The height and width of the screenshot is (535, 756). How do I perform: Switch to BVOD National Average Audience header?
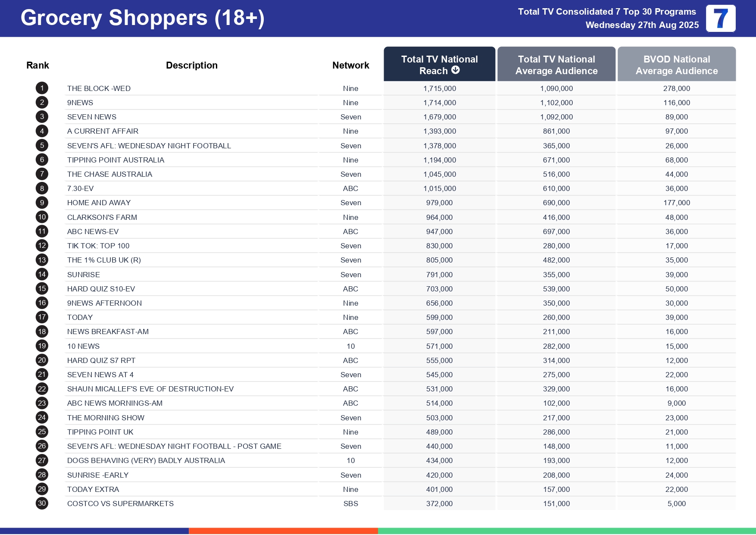pos(676,65)
